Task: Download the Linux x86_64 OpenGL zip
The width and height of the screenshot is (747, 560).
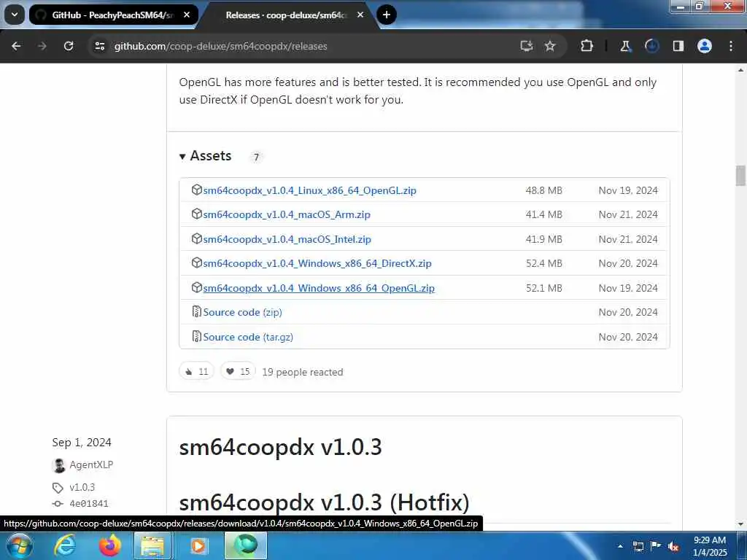Action: point(309,190)
